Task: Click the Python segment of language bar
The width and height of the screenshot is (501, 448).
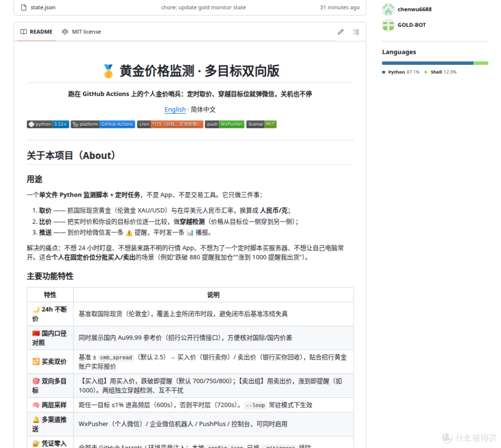Action: click(428, 63)
